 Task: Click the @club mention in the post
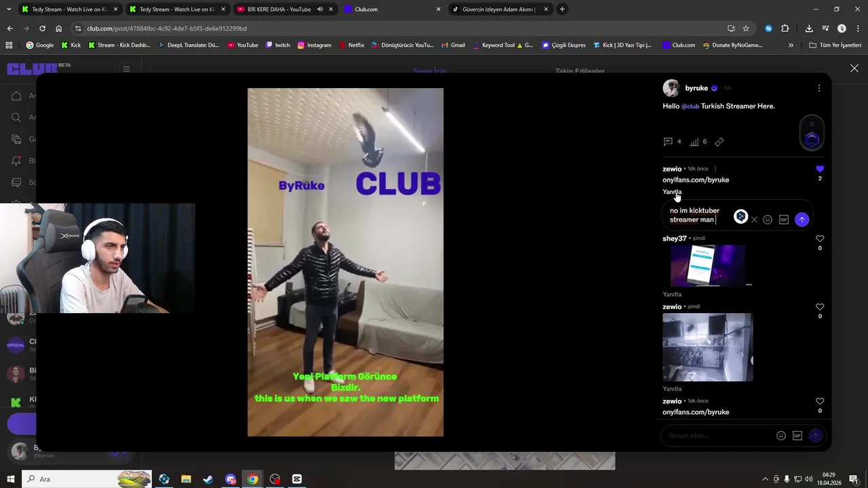pyautogui.click(x=690, y=106)
